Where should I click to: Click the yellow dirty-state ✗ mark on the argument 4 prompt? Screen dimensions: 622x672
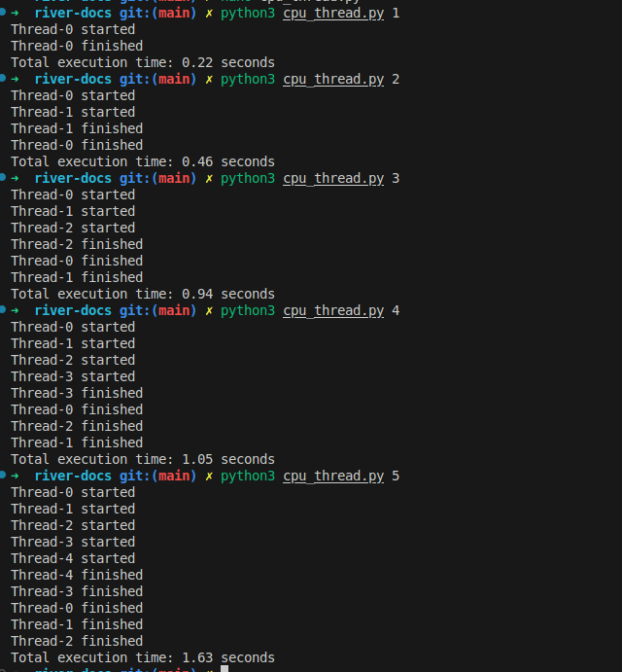[209, 310]
